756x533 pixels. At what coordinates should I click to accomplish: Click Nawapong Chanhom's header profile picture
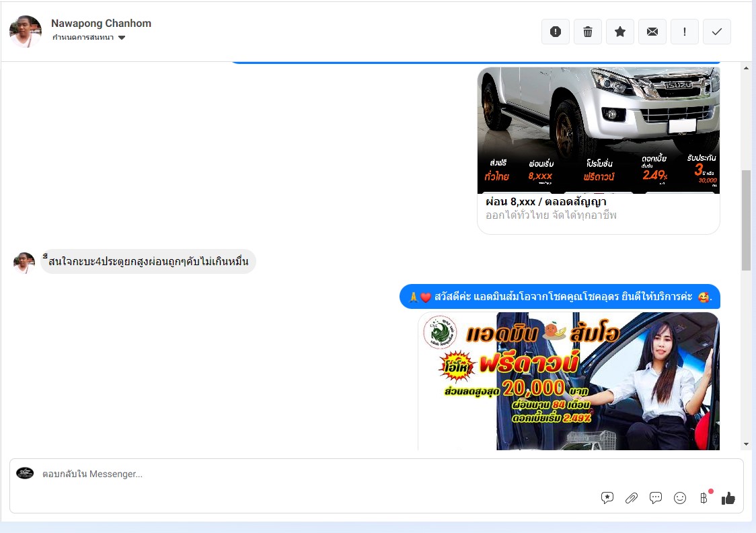(26, 31)
